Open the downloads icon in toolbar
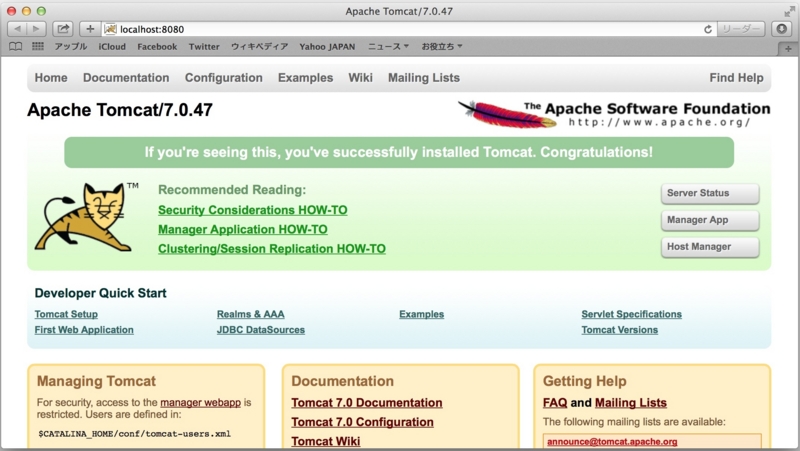 point(782,29)
